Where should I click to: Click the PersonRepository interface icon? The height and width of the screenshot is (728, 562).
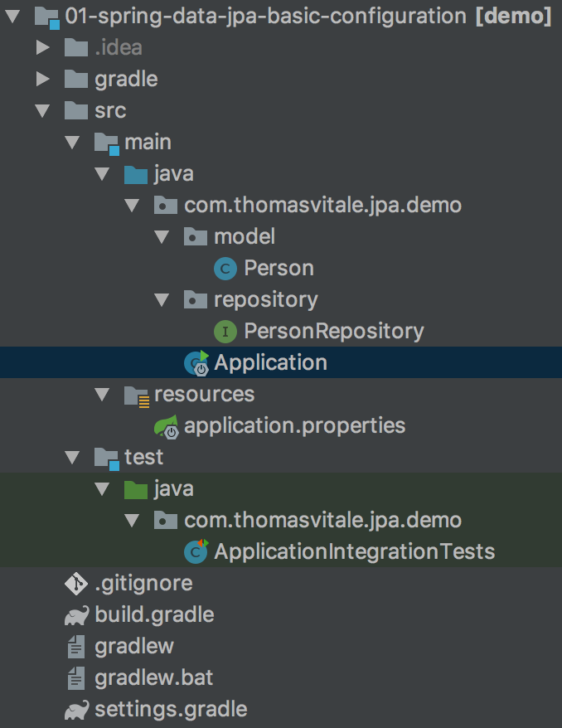click(225, 331)
